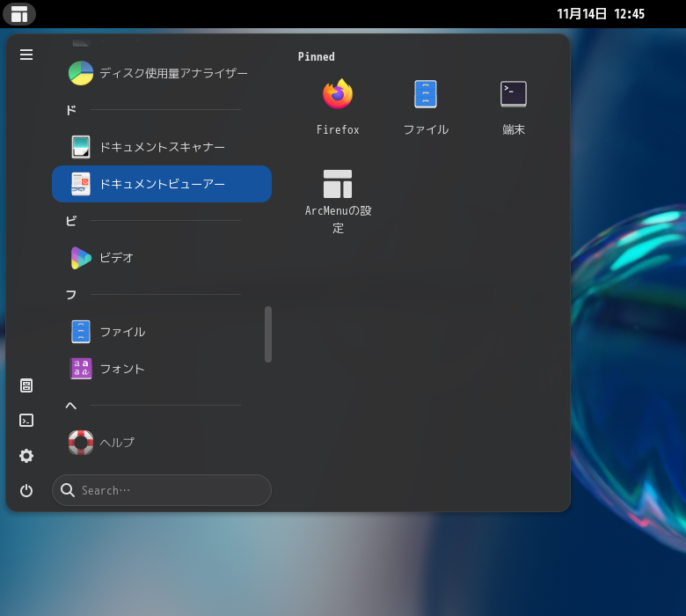This screenshot has width=686, height=616.
Task: Click the ヘ section letter header
Action: 71,406
